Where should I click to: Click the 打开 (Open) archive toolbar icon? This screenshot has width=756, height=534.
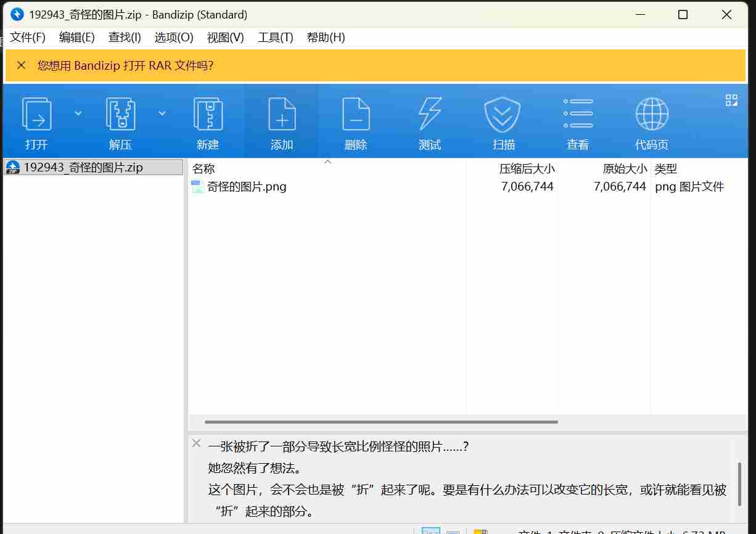tap(37, 122)
